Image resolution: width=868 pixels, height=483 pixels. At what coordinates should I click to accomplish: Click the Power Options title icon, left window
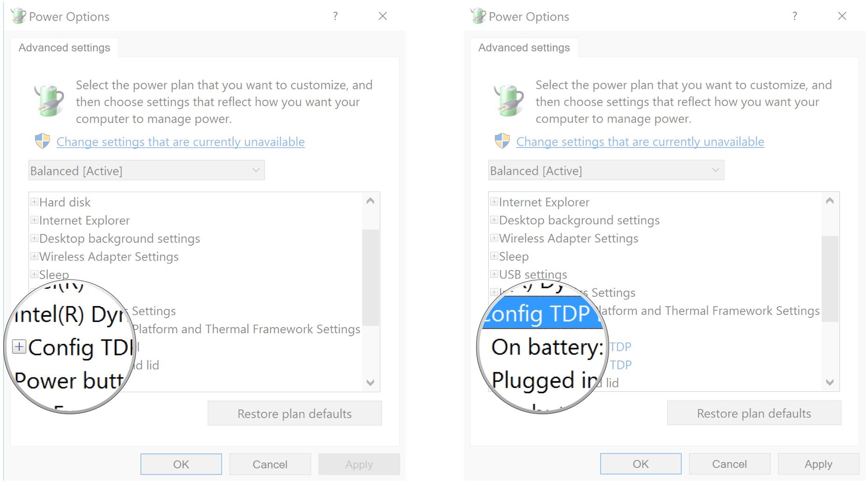pyautogui.click(x=18, y=16)
